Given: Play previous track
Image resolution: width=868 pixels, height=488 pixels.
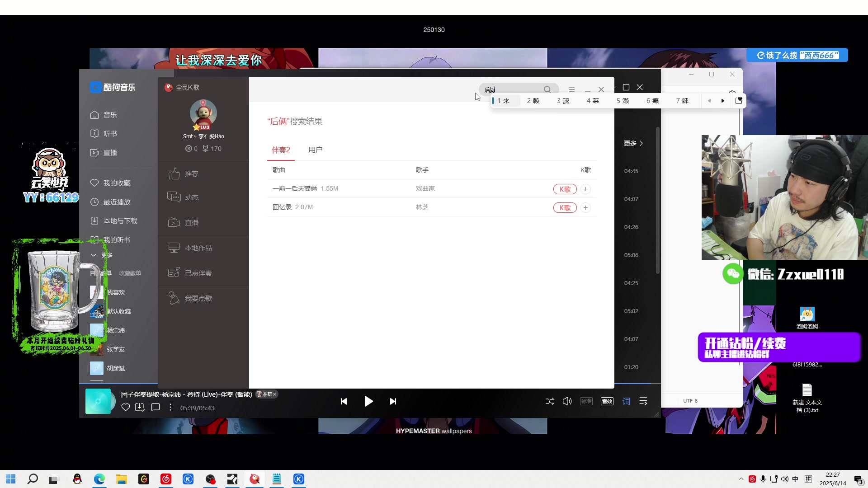Looking at the screenshot, I should tap(344, 401).
